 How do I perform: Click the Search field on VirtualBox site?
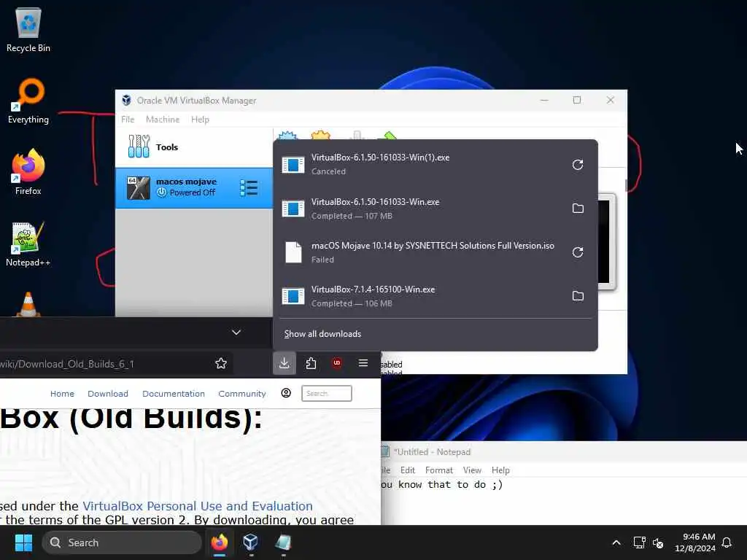coord(327,393)
